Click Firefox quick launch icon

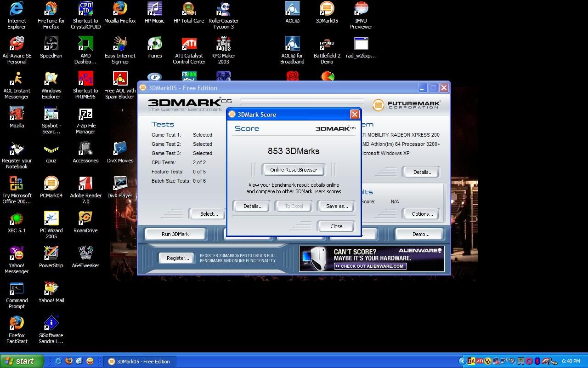pos(69,362)
